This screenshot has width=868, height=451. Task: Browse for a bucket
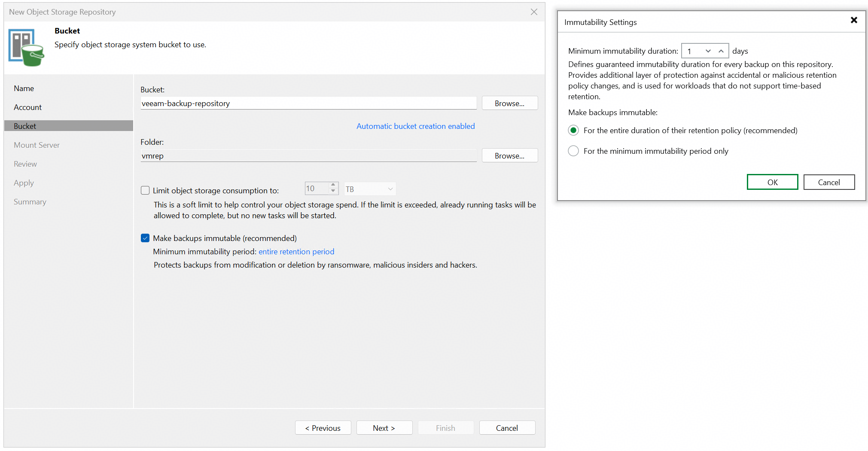pos(509,103)
